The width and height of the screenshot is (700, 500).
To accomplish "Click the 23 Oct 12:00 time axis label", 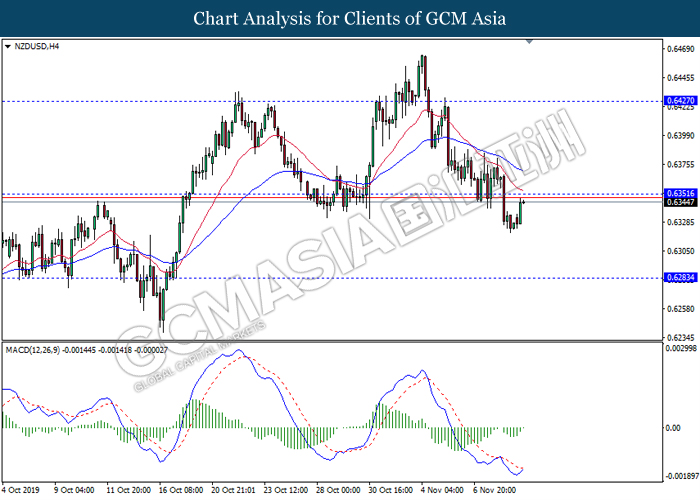I will [286, 490].
